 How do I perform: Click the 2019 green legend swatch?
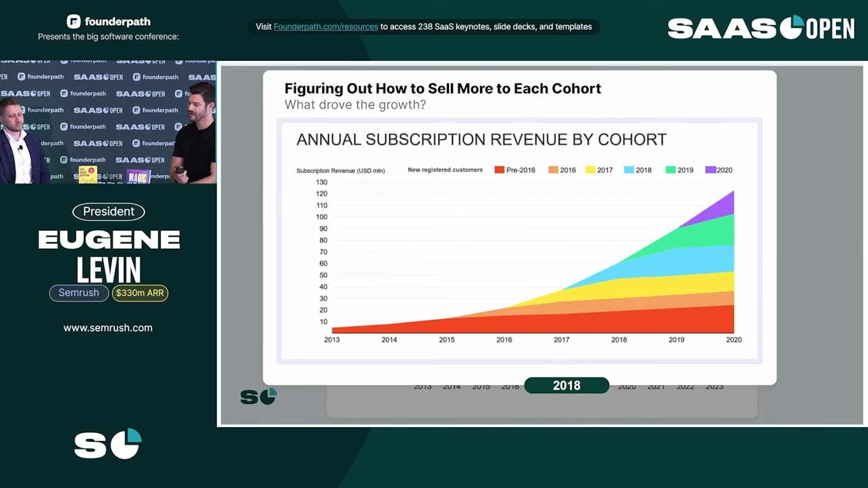click(x=671, y=170)
